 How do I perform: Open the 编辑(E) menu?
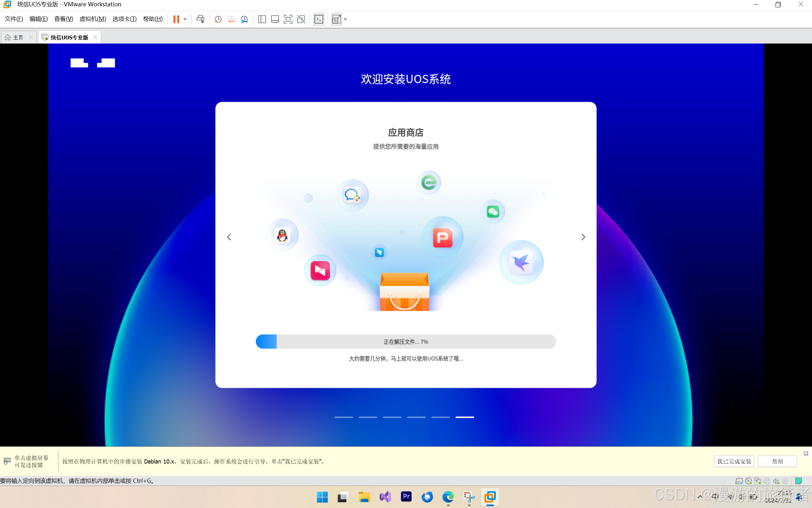click(39, 19)
